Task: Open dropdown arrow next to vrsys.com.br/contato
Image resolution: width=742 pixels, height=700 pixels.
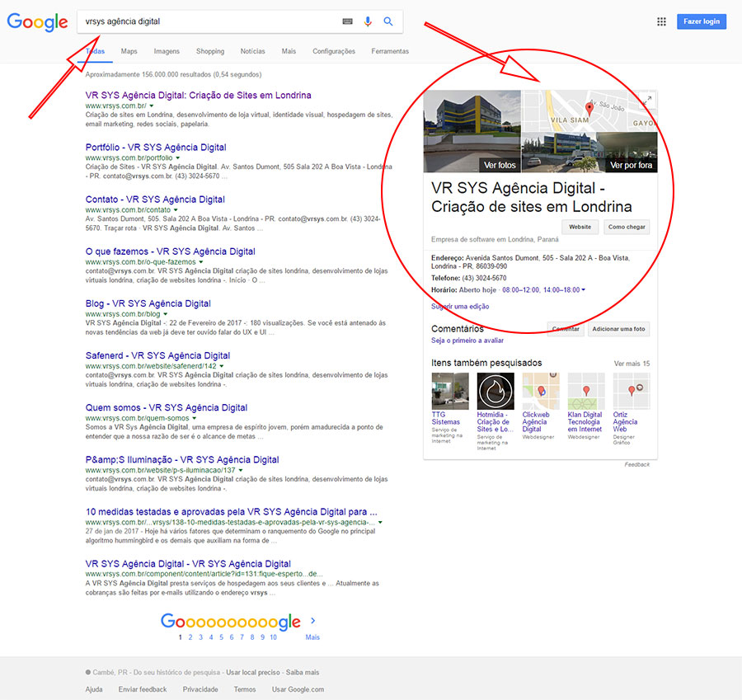Action: pos(176,210)
